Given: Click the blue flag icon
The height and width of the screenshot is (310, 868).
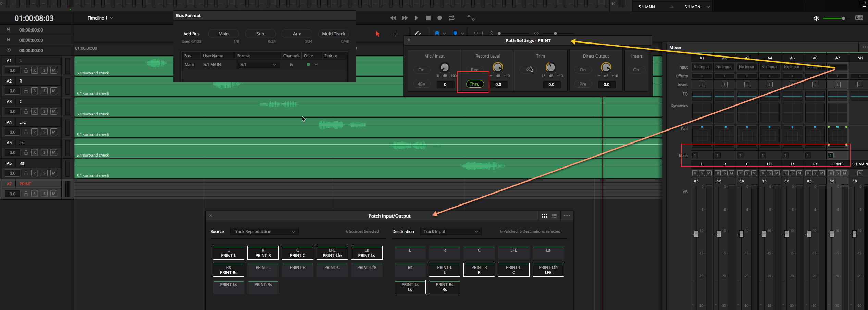Looking at the screenshot, I should pos(437,33).
